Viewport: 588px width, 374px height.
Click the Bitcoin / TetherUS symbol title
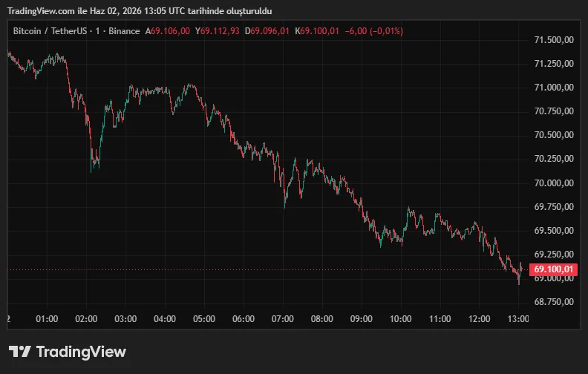pyautogui.click(x=50, y=31)
